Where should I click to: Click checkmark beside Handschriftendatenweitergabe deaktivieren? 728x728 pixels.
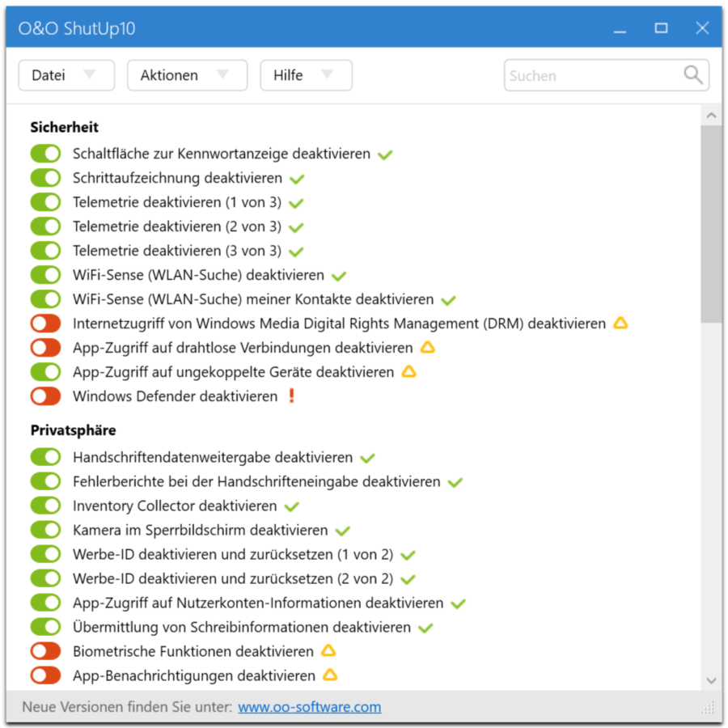click(367, 459)
